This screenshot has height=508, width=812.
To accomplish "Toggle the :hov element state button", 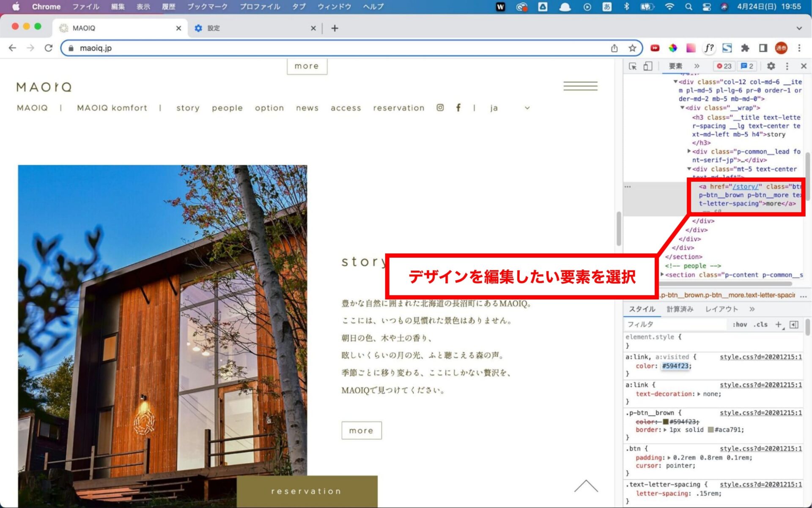I will [x=740, y=324].
